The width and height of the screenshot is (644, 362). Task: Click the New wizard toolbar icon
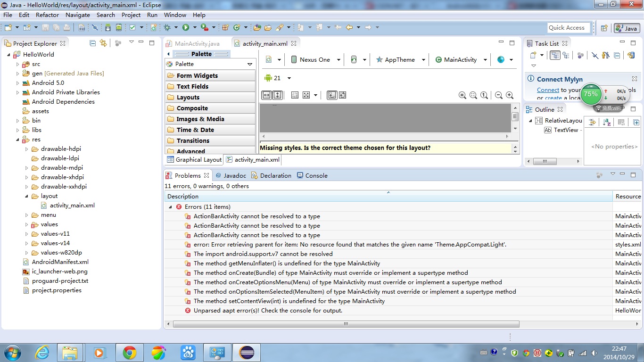(x=8, y=28)
